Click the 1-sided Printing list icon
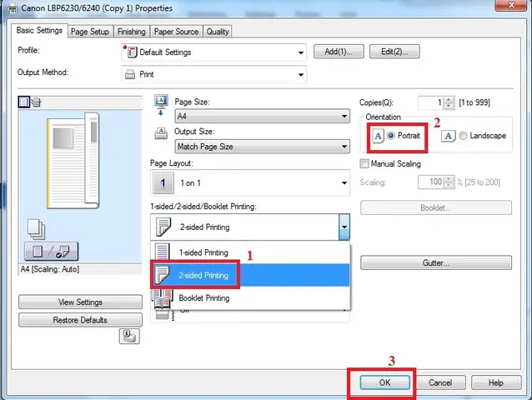The height and width of the screenshot is (400, 532). [x=162, y=252]
